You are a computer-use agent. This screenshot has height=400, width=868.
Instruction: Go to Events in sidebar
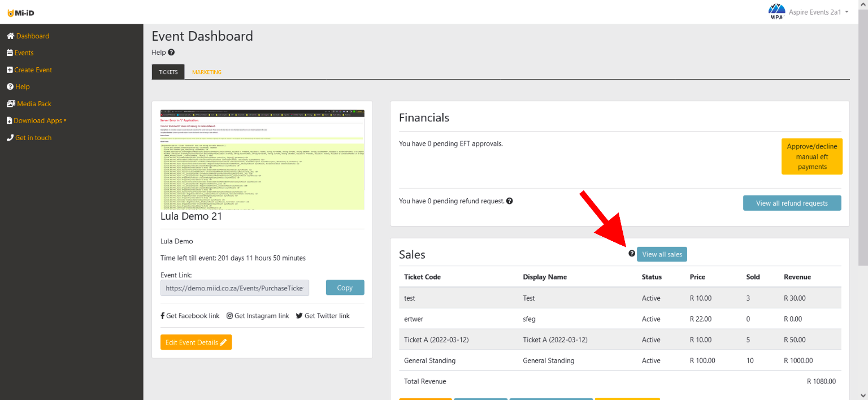(24, 53)
